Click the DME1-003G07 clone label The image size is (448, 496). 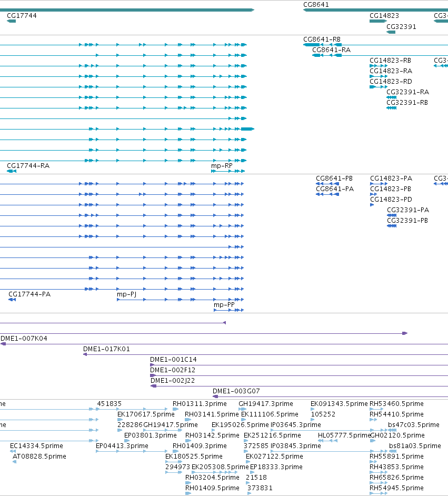[236, 391]
